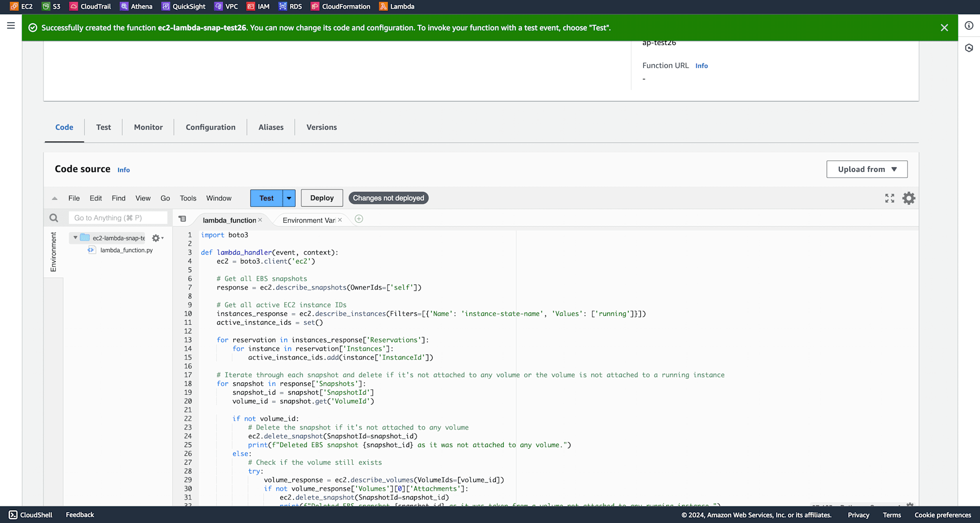This screenshot has height=523, width=980.
Task: Open the IAM service shortcut
Action: click(x=258, y=6)
